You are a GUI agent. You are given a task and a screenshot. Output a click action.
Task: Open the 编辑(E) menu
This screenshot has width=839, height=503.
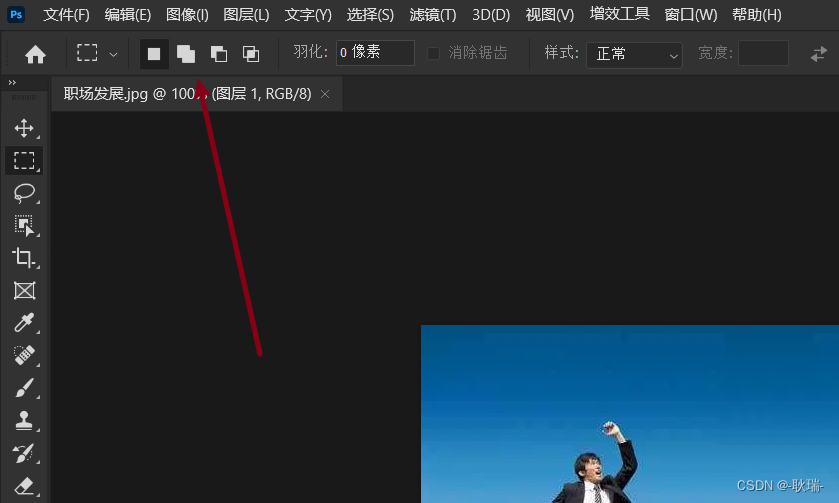128,14
